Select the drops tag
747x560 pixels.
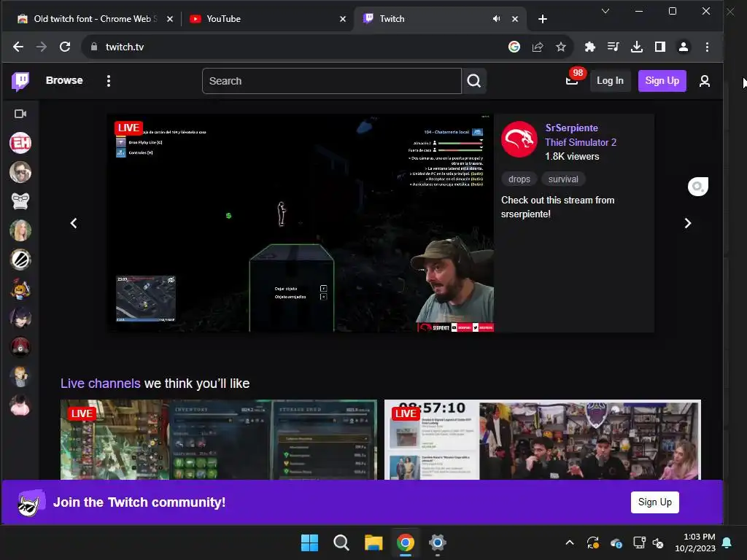tap(519, 179)
